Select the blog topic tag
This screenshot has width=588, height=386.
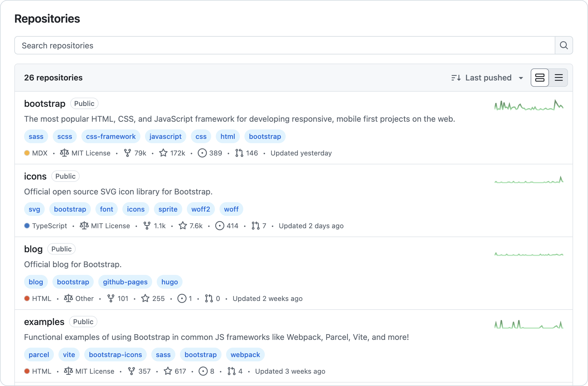[x=36, y=282]
